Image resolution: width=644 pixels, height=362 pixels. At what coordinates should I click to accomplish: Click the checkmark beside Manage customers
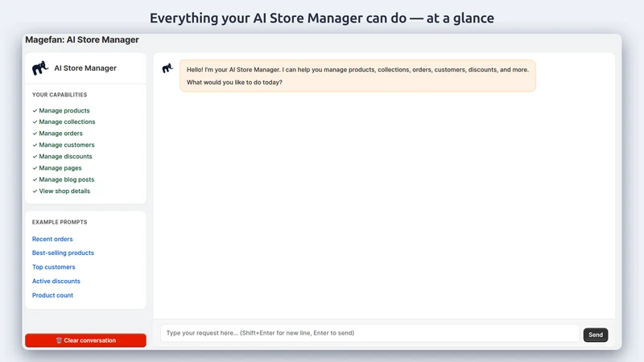coord(35,145)
